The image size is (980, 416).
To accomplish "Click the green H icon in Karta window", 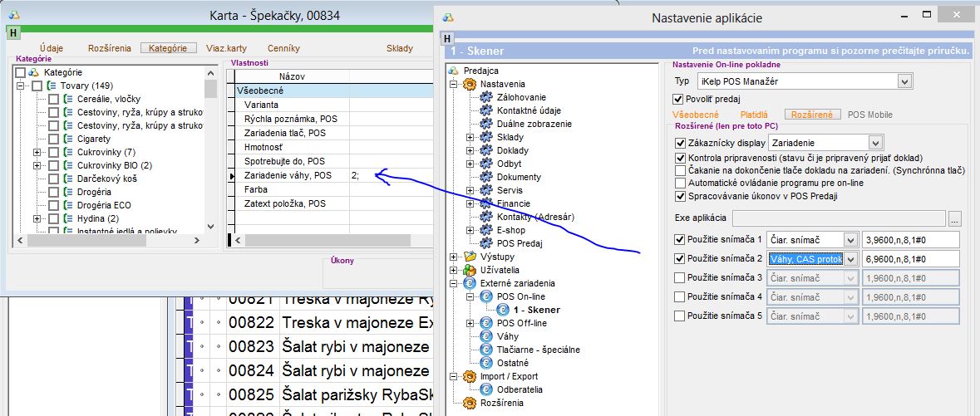I will tap(12, 32).
